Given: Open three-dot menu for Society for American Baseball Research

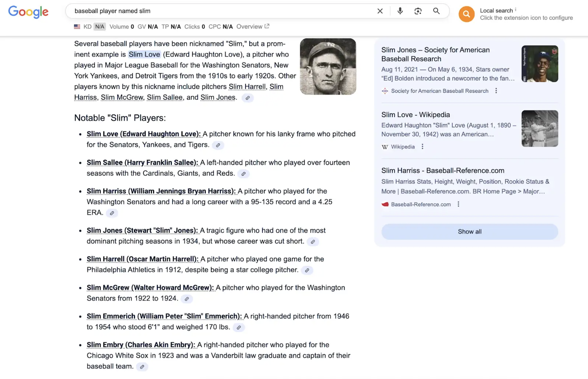Looking at the screenshot, I should 496,91.
